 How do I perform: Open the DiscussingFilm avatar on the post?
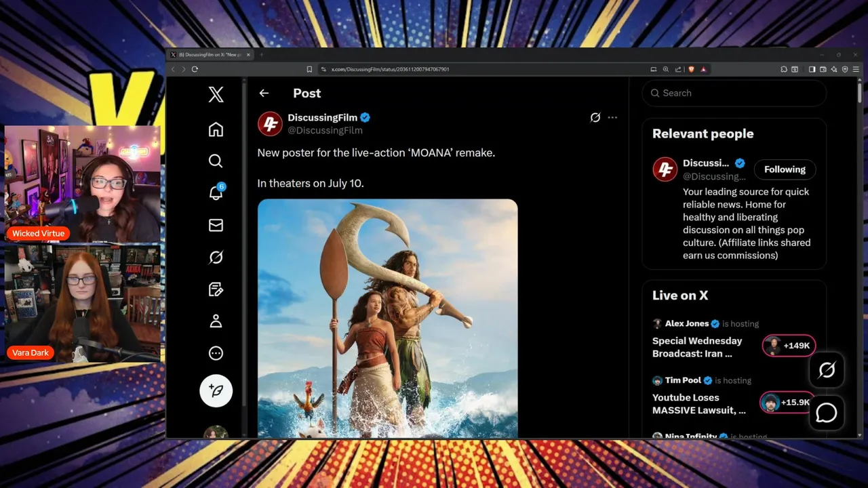pos(270,123)
